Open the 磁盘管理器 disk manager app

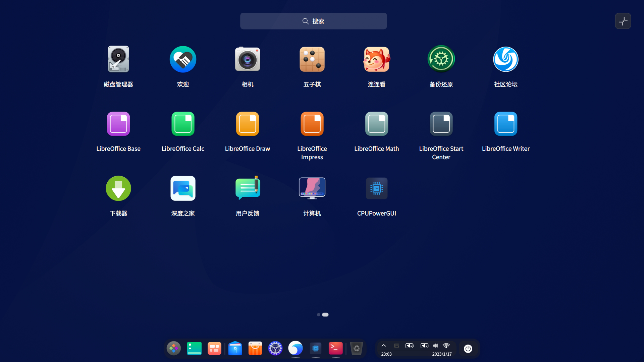[118, 59]
